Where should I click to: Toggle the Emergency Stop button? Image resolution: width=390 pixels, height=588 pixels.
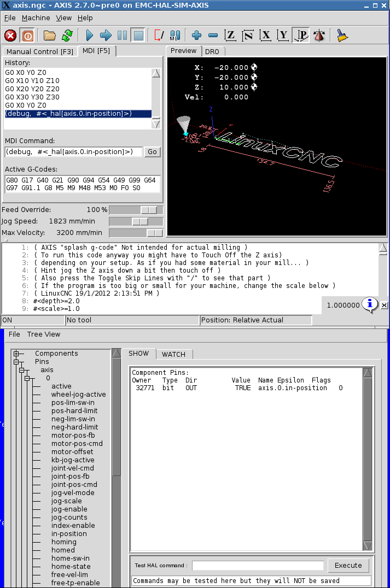coord(10,36)
